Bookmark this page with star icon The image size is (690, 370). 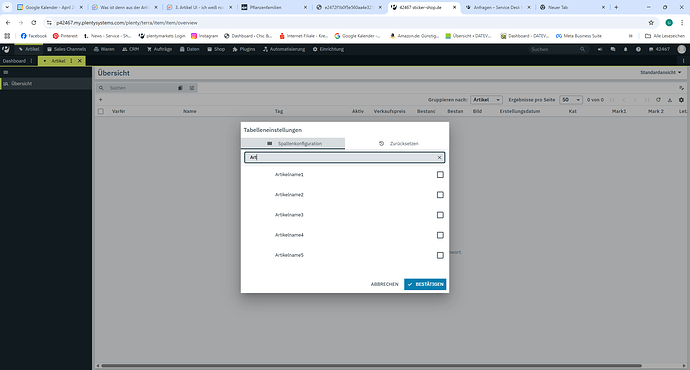(651, 22)
